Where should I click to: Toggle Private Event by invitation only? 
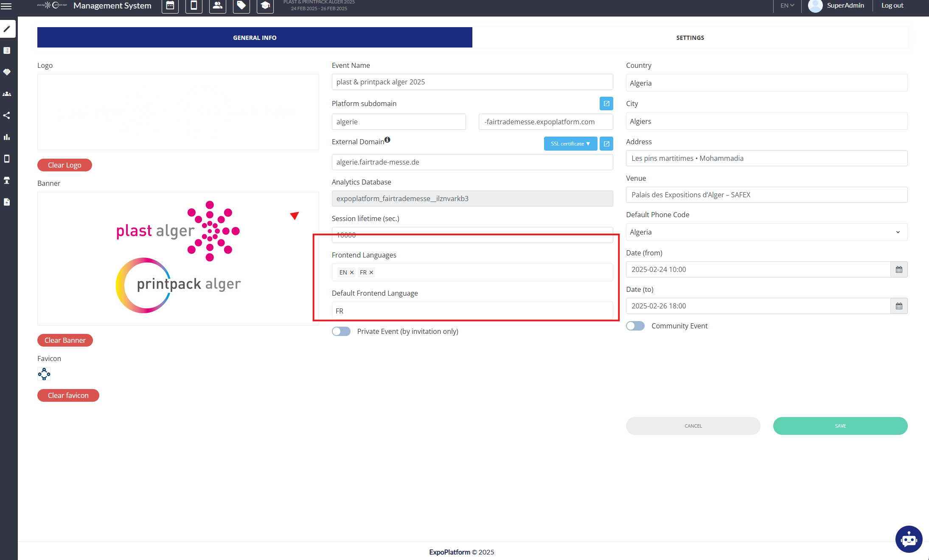coord(341,331)
